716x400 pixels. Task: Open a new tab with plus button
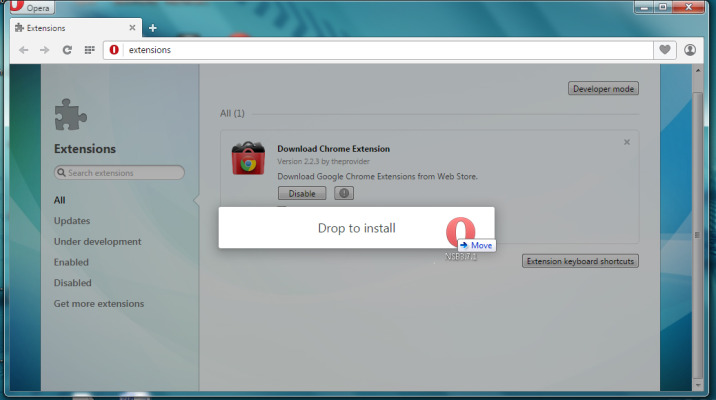click(153, 27)
